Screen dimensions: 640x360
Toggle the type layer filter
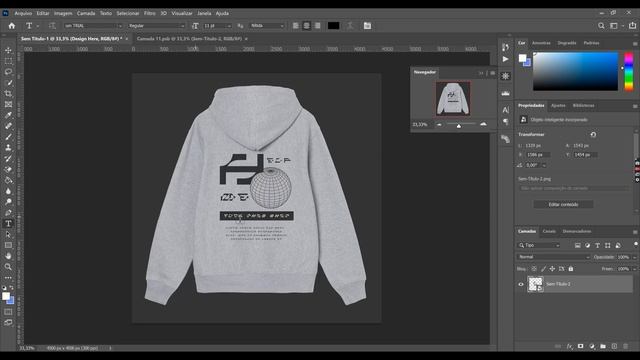(x=598, y=245)
